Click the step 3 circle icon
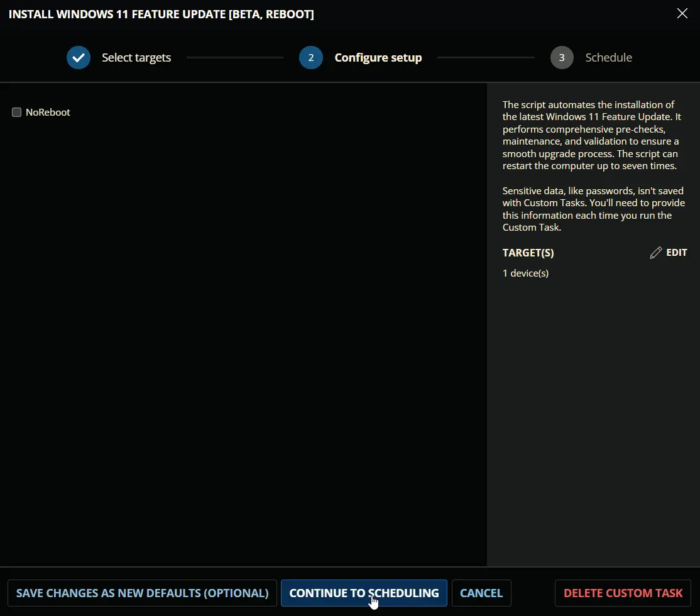700x616 pixels. point(562,58)
